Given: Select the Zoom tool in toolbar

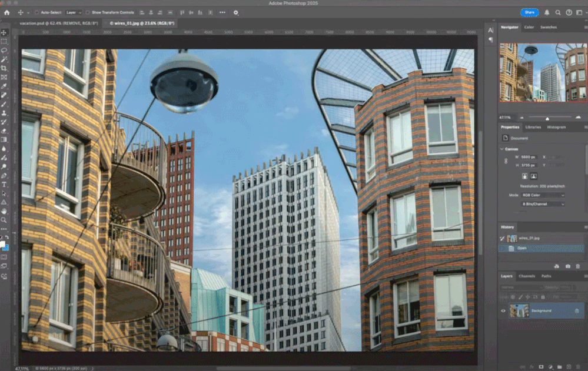Looking at the screenshot, I should 4,220.
